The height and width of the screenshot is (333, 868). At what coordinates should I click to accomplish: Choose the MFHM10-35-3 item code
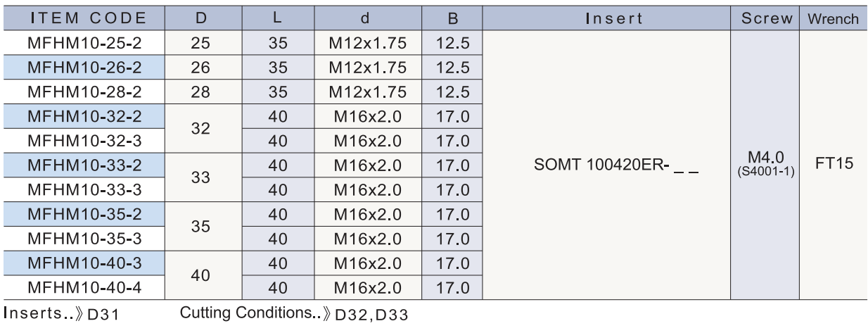point(84,239)
